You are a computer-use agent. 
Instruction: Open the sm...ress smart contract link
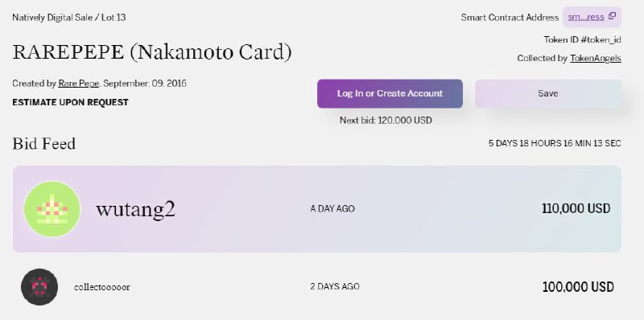(586, 17)
